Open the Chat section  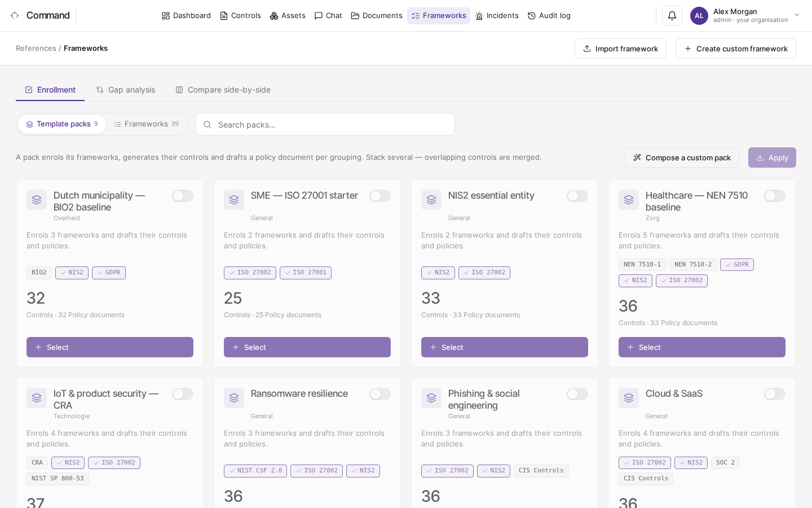(x=328, y=16)
